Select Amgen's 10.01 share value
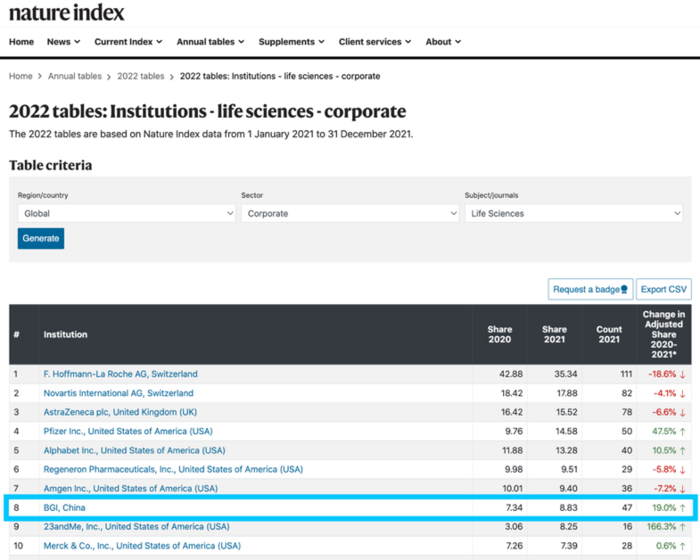 (512, 488)
